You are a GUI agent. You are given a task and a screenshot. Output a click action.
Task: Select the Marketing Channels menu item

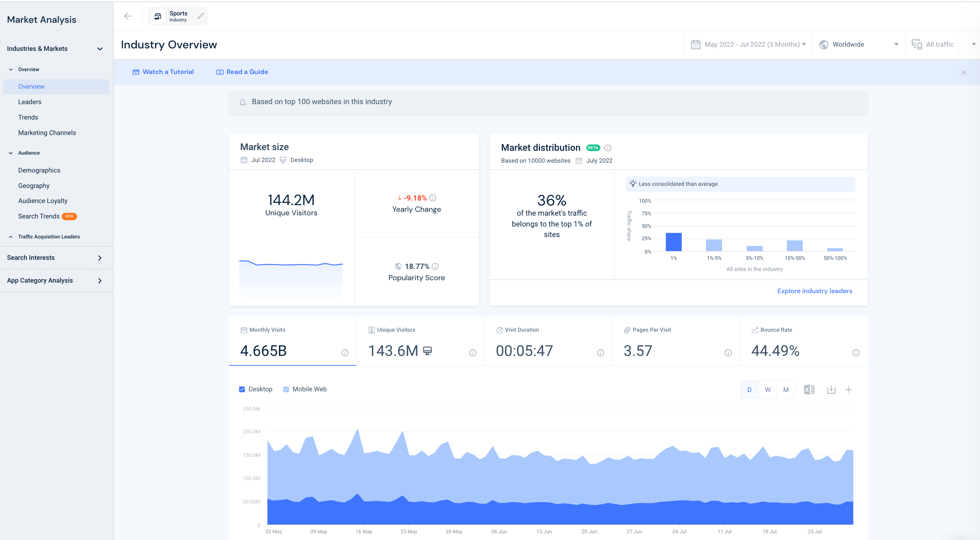[47, 132]
